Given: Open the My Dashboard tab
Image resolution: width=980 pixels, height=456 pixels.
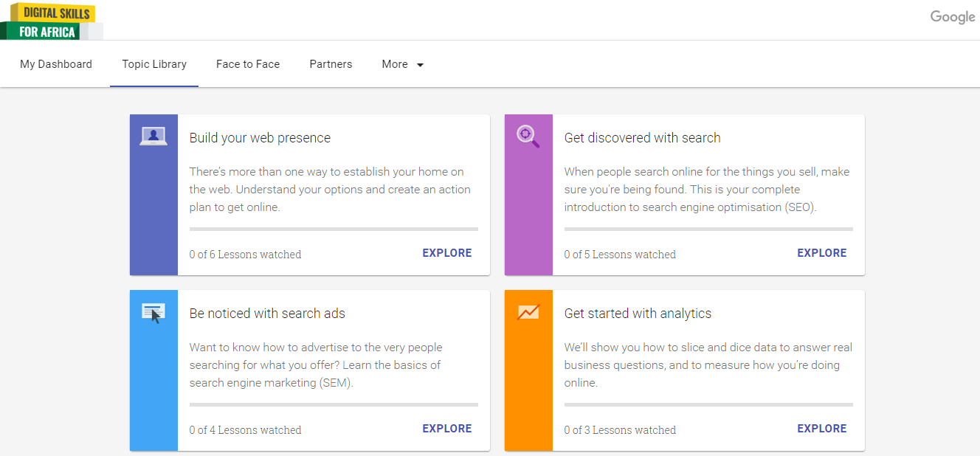Looking at the screenshot, I should [56, 64].
